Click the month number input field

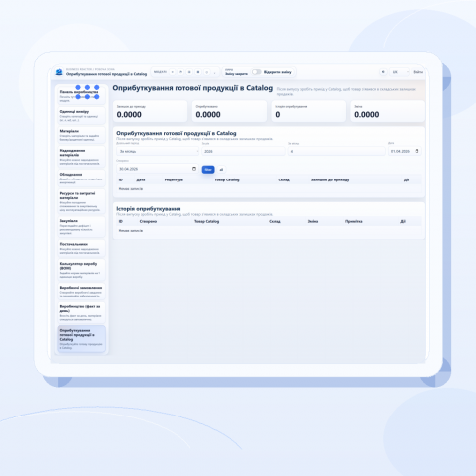(336, 151)
